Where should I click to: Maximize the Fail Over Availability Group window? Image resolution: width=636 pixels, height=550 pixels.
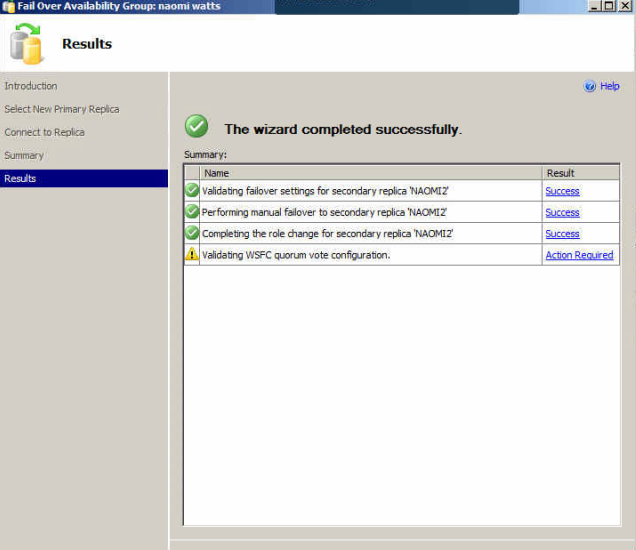pos(609,6)
